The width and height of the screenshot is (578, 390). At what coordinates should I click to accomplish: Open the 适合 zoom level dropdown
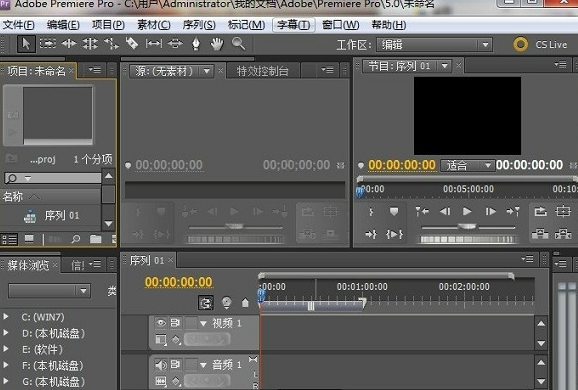point(467,165)
